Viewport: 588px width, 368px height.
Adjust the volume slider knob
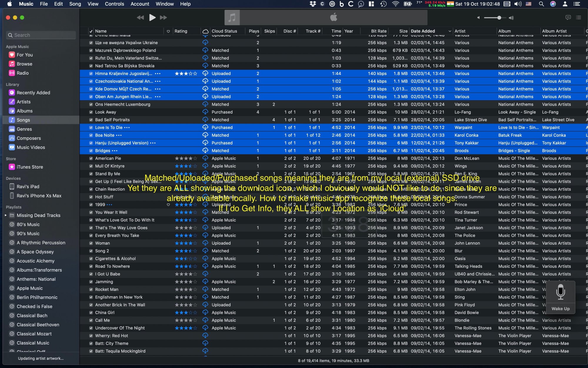pyautogui.click(x=499, y=18)
